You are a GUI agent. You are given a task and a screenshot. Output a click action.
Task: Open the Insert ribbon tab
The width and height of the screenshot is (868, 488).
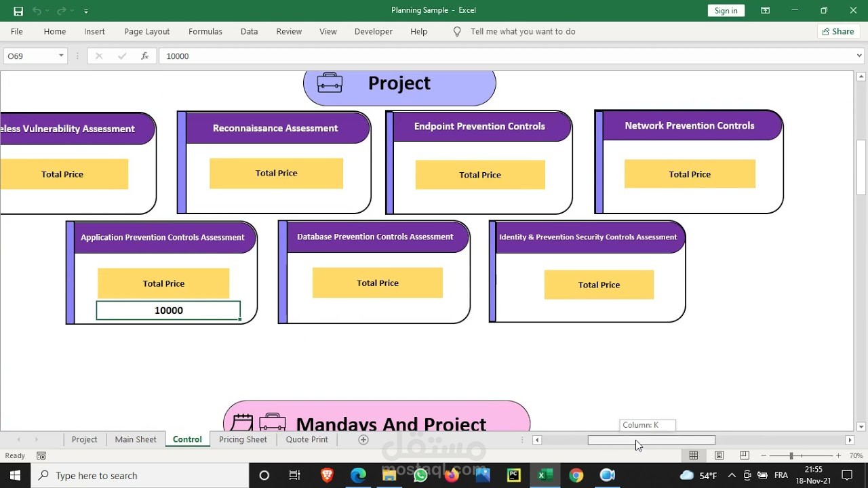[x=95, y=31]
